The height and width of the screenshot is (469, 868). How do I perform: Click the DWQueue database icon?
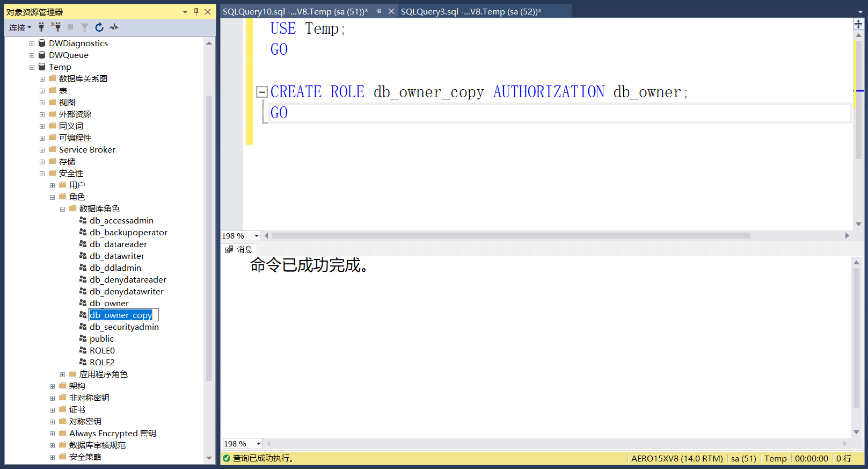coord(42,55)
